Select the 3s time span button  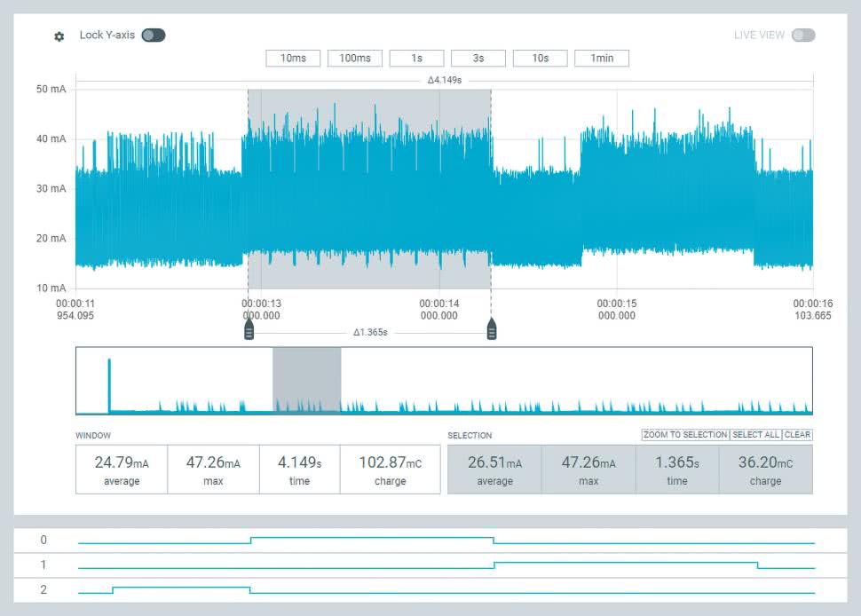478,59
